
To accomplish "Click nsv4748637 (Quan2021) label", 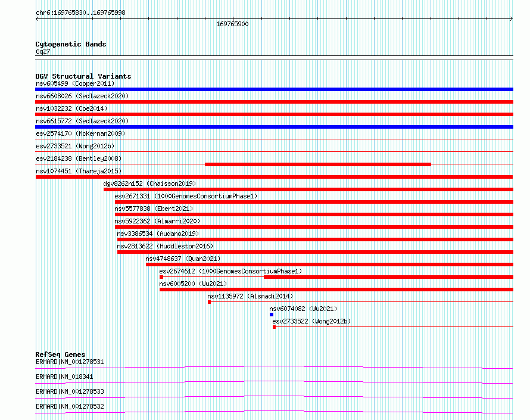I will [x=183, y=259].
